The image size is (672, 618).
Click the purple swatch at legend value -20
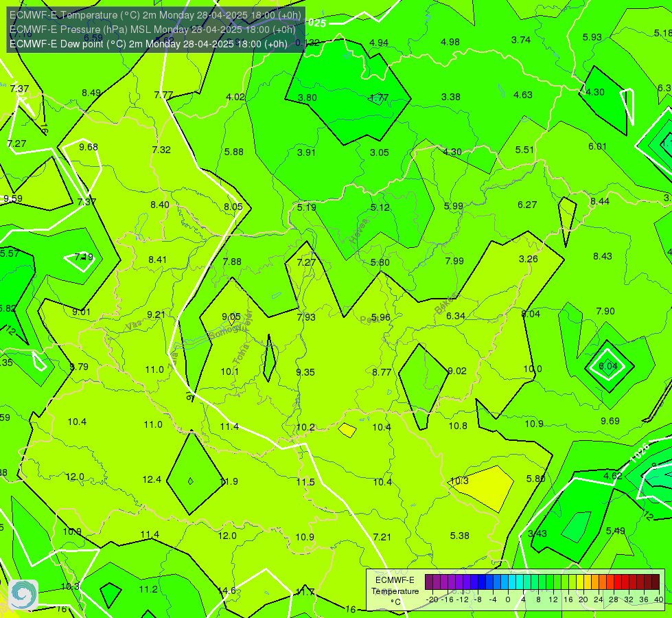429,582
